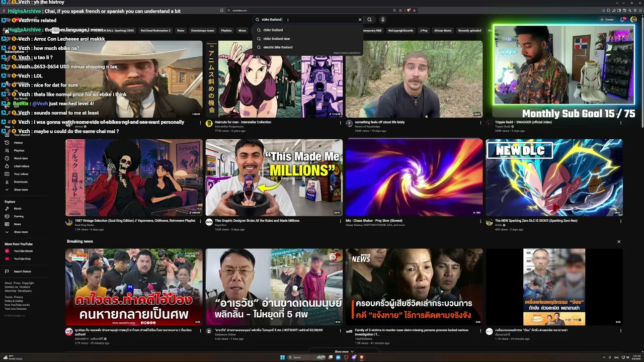
Task: Open the account avatar menu
Action: 633,20
